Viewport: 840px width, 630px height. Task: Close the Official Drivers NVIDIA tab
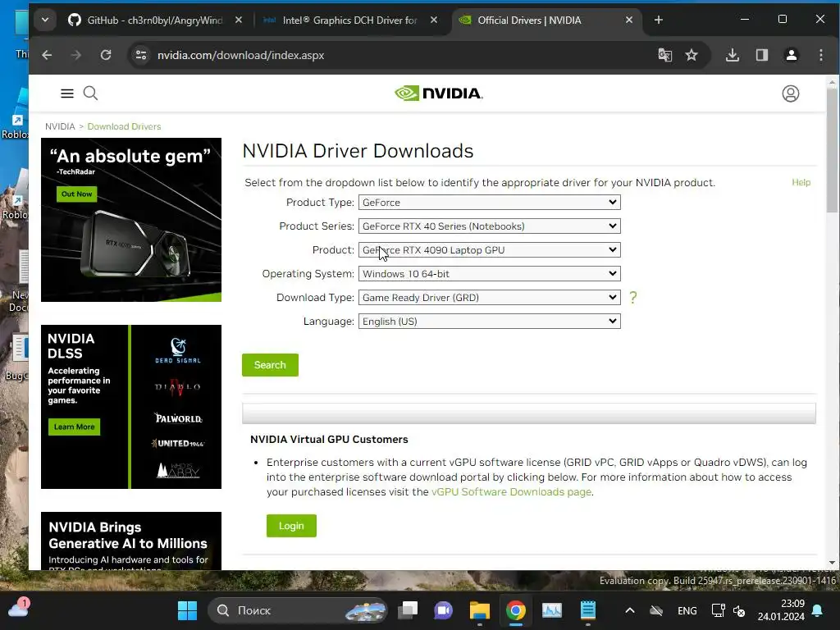tap(629, 20)
